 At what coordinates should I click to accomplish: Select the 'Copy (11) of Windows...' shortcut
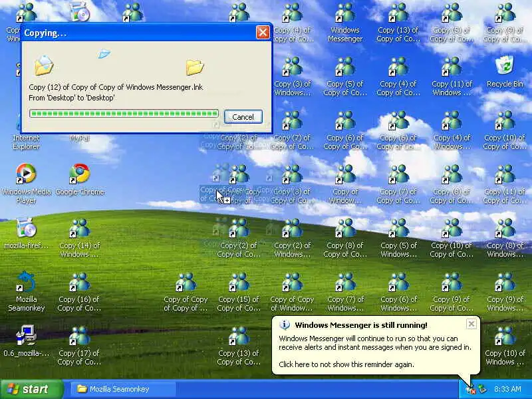(452, 76)
